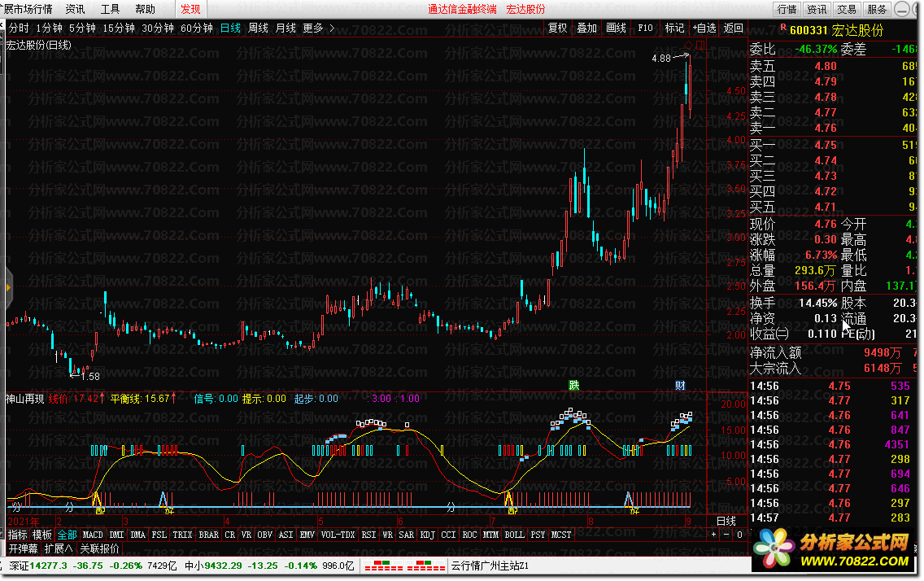Expand the 扩展∧ panel

point(59,548)
